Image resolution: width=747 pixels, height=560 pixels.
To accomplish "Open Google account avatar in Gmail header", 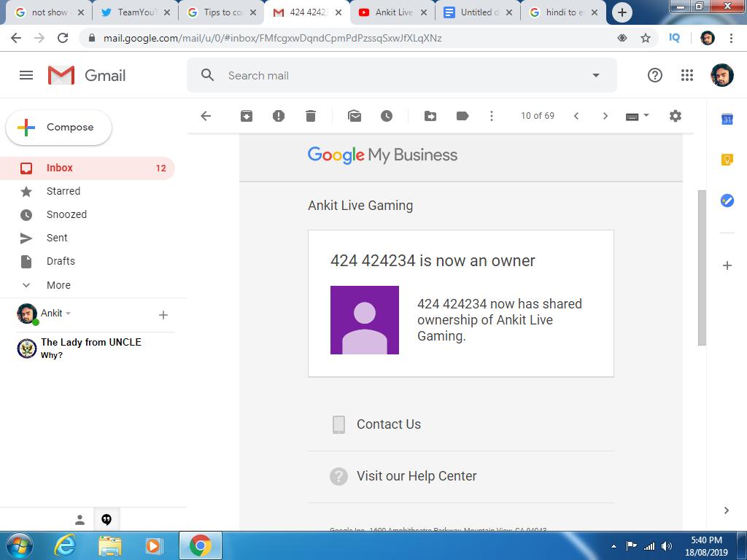I will 721,75.
